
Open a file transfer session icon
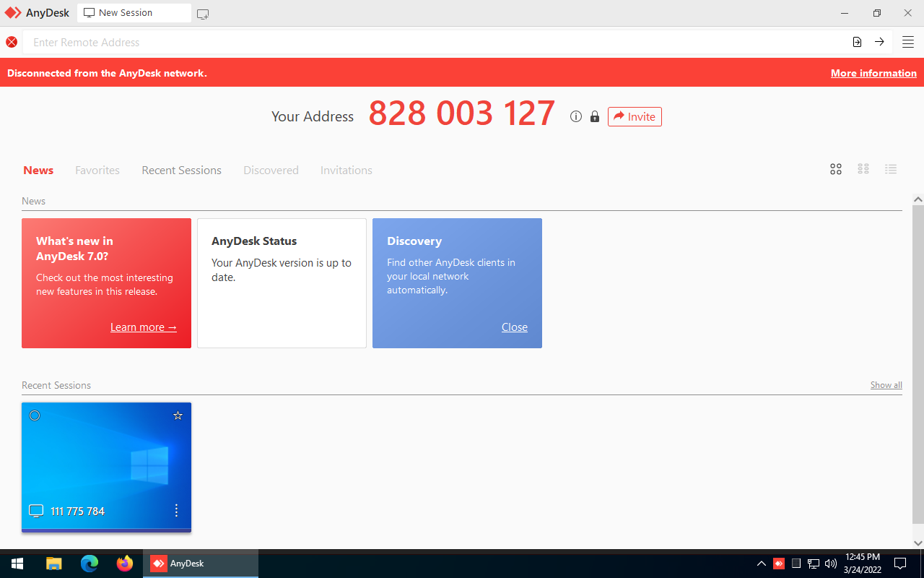857,42
